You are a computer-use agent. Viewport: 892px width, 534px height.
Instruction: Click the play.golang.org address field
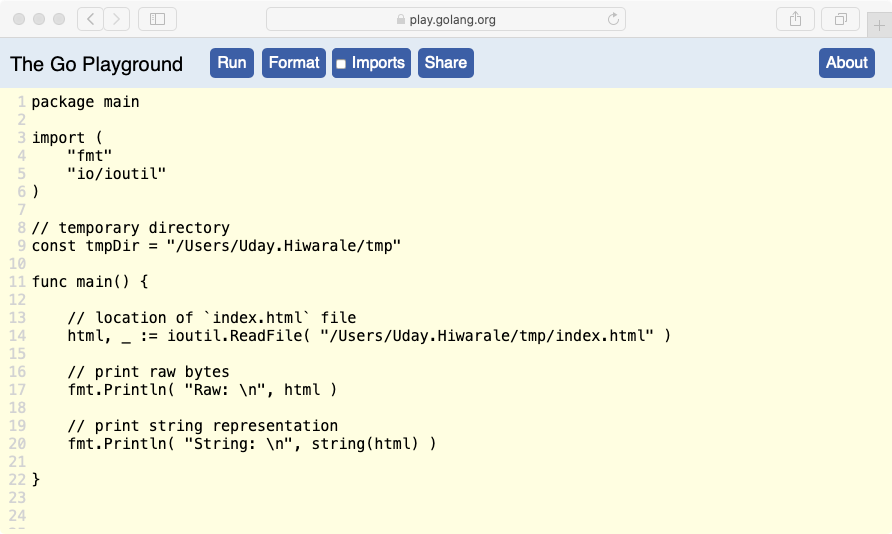point(446,19)
